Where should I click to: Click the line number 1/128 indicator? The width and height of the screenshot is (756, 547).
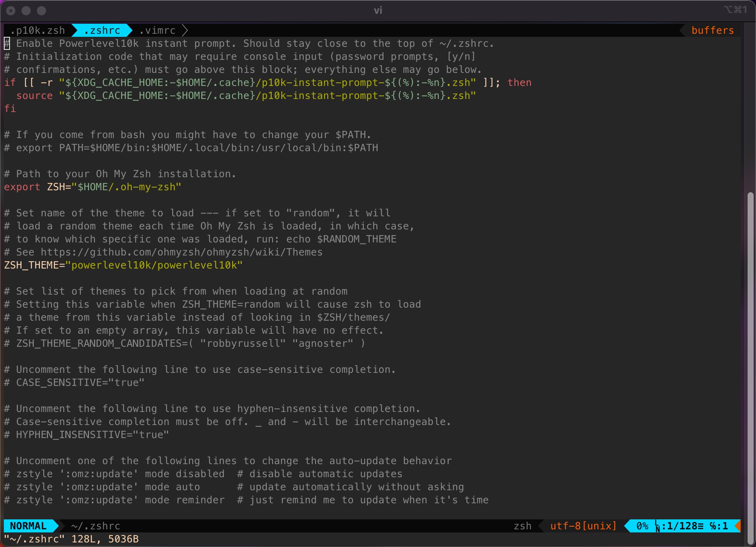coord(682,526)
